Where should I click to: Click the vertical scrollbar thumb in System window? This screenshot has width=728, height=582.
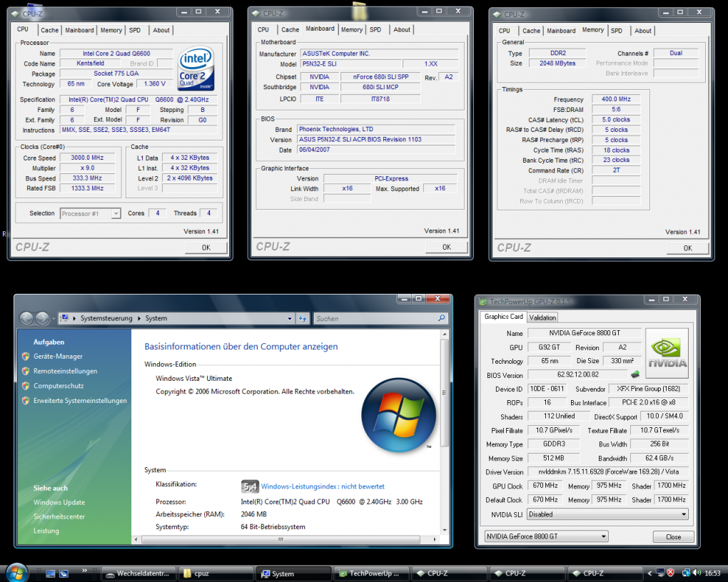(445, 393)
